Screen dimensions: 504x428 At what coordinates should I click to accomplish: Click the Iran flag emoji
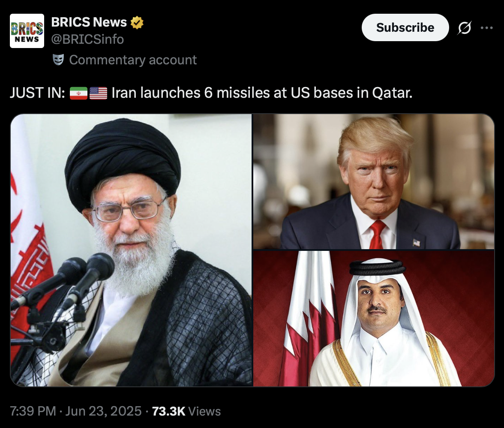coord(78,93)
